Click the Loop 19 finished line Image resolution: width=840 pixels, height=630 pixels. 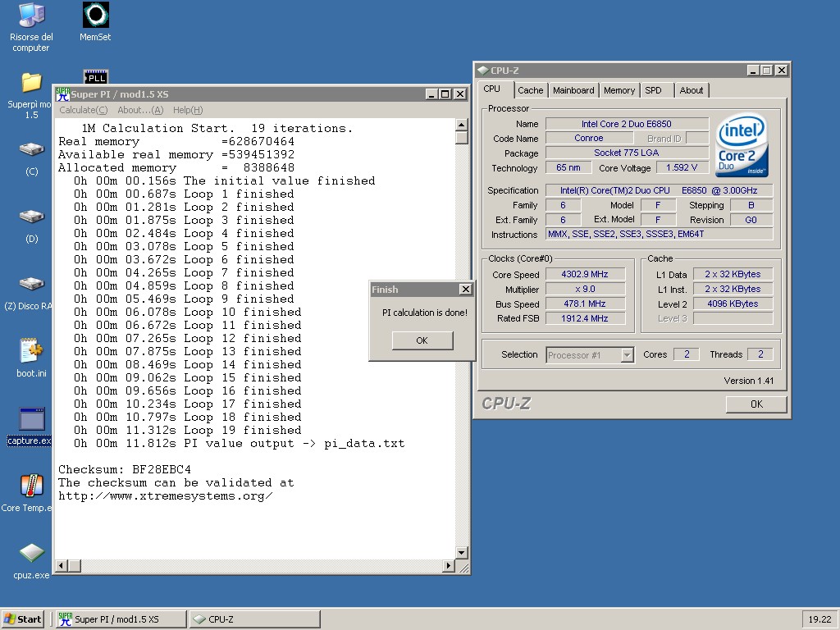pos(188,430)
